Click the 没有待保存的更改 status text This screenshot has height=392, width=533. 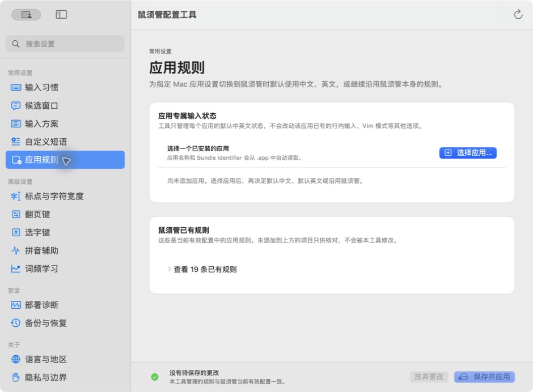pos(194,373)
